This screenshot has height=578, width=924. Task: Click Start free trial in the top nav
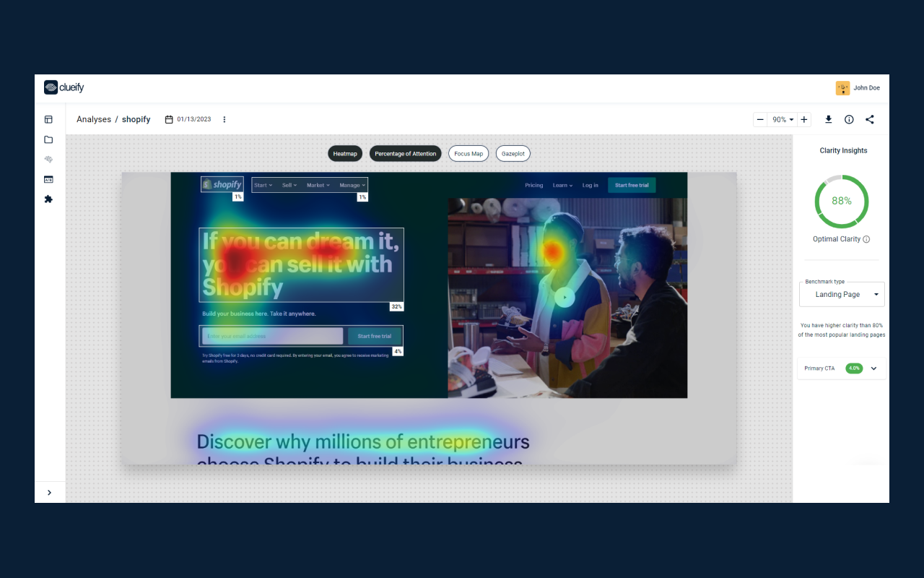point(632,186)
